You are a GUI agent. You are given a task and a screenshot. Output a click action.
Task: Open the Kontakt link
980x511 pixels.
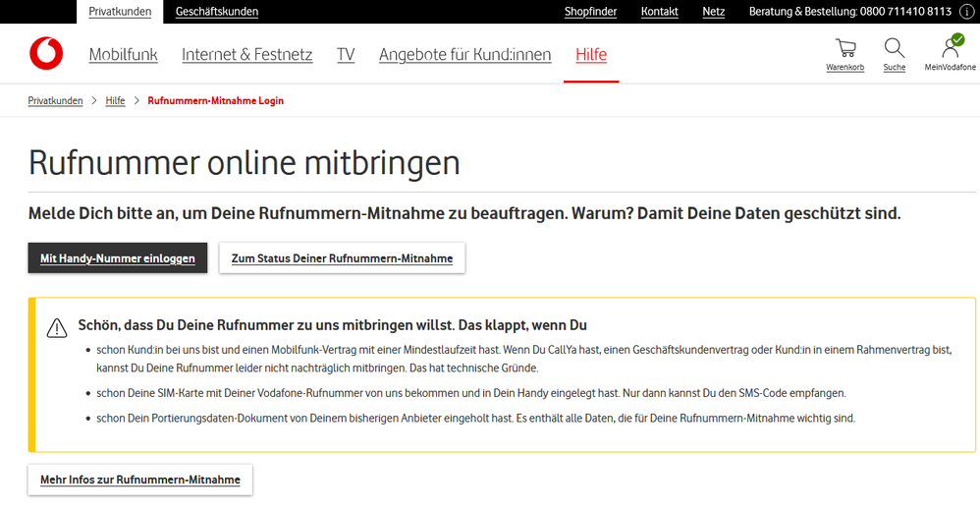coord(659,12)
